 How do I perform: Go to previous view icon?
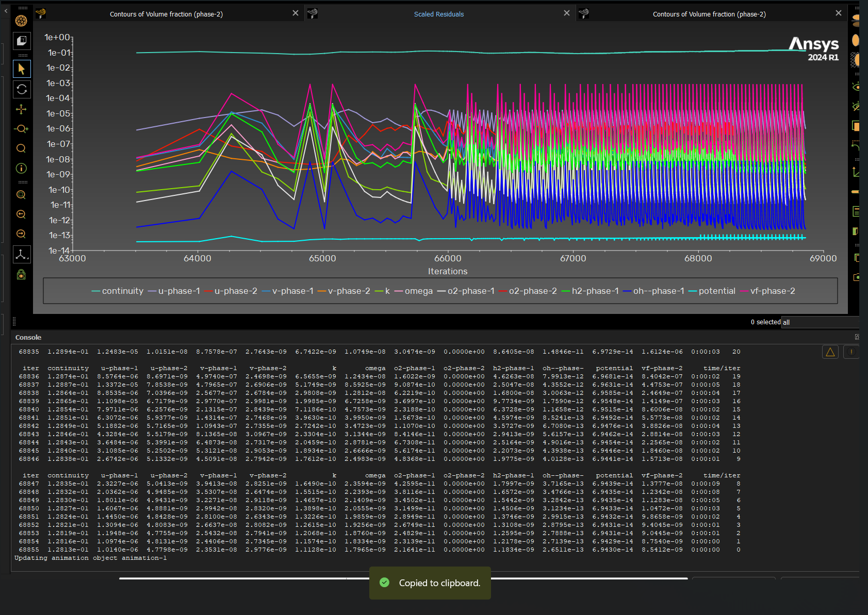21,214
